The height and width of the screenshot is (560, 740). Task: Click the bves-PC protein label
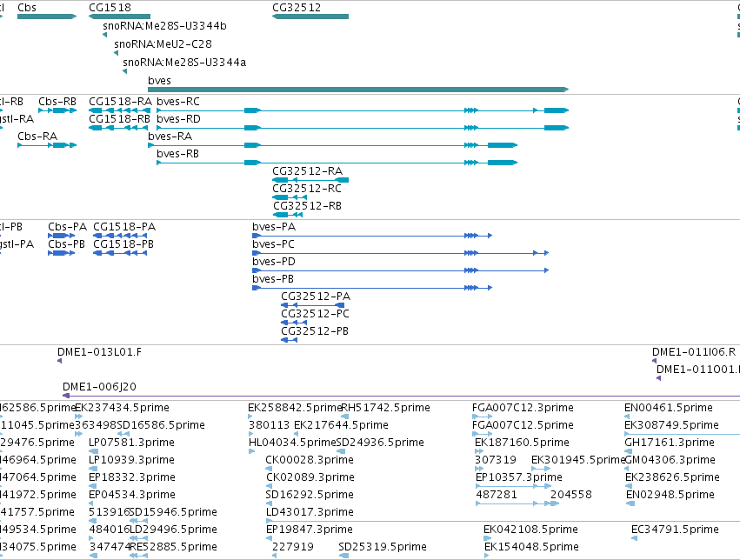[273, 244]
